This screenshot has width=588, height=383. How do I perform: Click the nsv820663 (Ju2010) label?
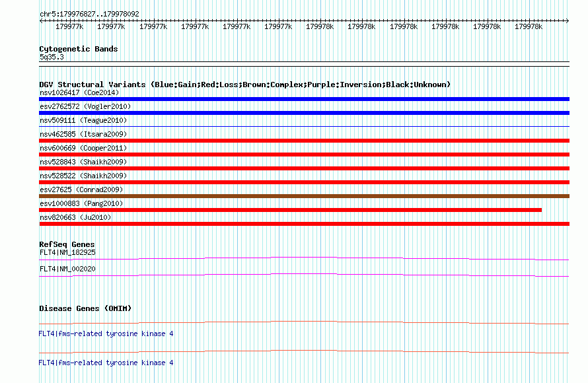pos(75,217)
